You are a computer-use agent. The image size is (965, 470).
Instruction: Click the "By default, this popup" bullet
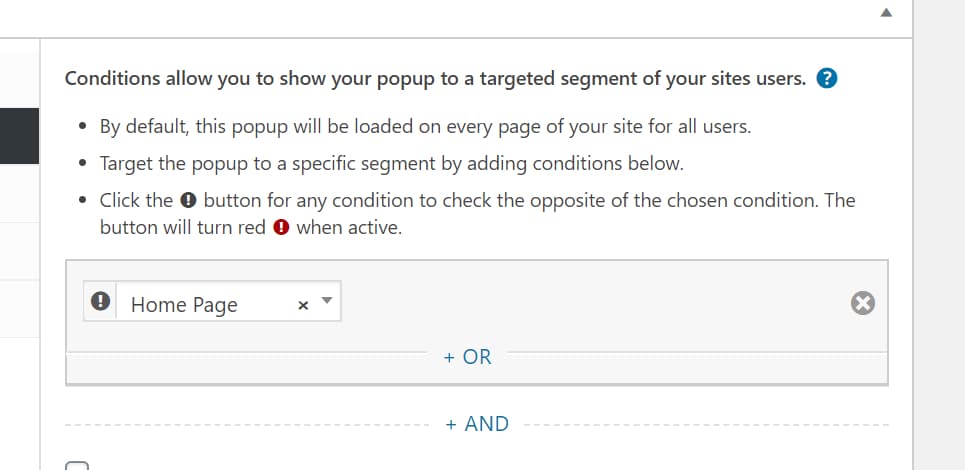point(425,127)
